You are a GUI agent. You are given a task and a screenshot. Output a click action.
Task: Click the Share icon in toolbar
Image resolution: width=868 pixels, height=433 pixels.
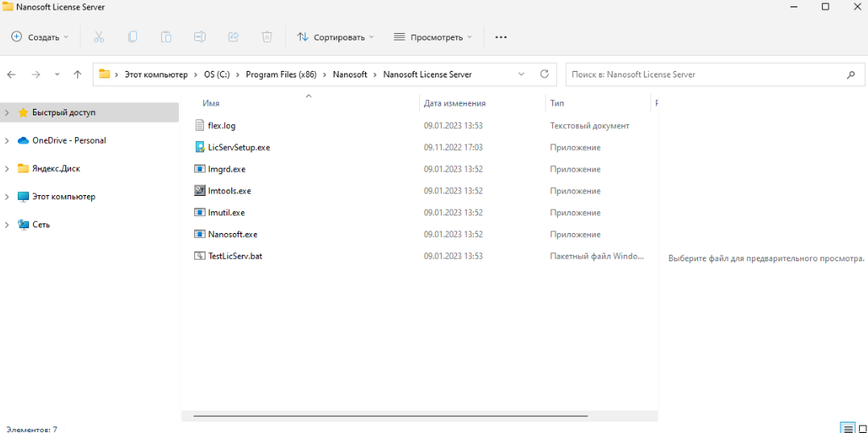(234, 37)
